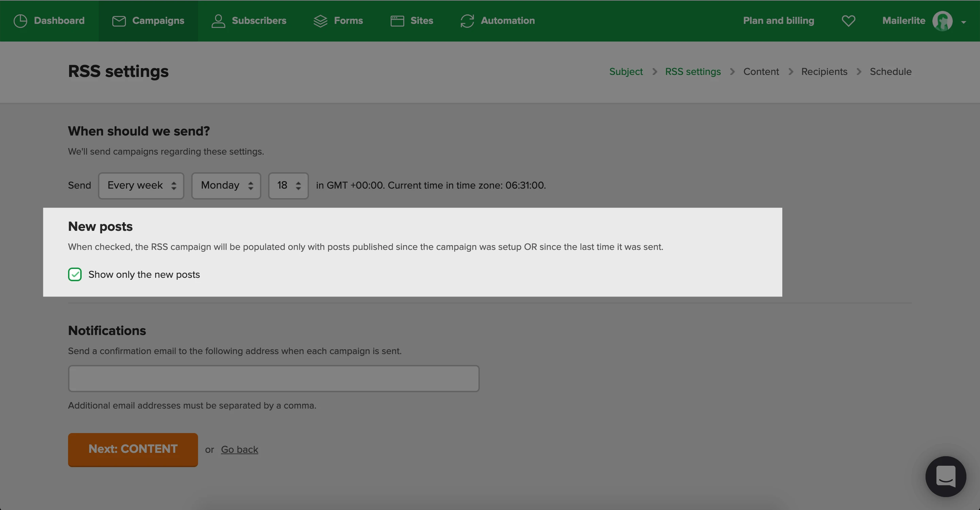Image resolution: width=980 pixels, height=510 pixels.
Task: Click the Mailerlite account avatar
Action: point(942,21)
